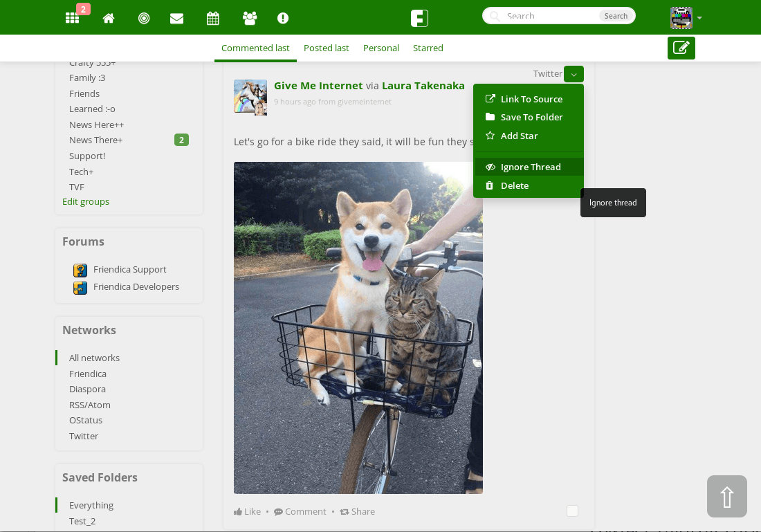This screenshot has width=761, height=532.
Task: Click the Friendica logo in the navbar
Action: (419, 17)
